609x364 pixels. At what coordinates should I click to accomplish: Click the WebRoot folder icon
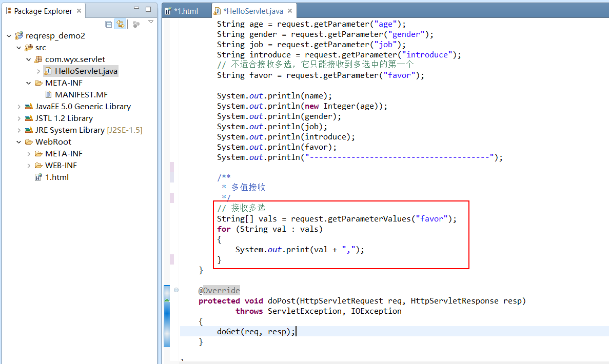tap(29, 142)
